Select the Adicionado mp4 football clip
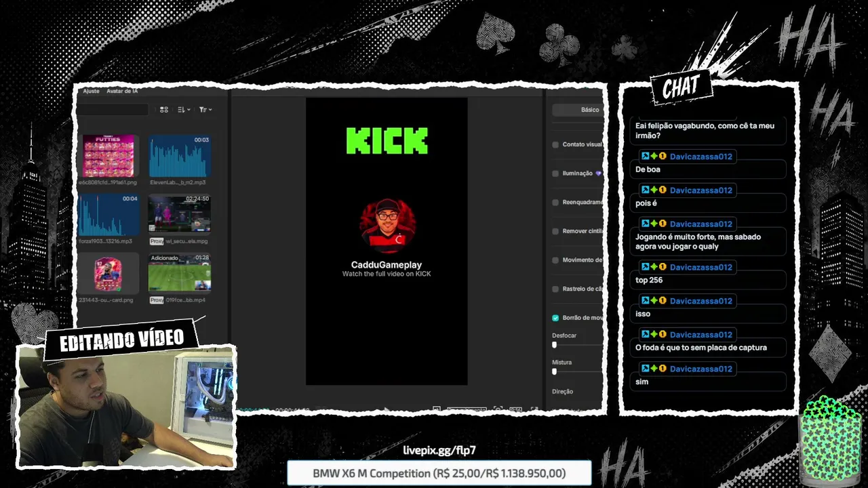 tap(179, 273)
